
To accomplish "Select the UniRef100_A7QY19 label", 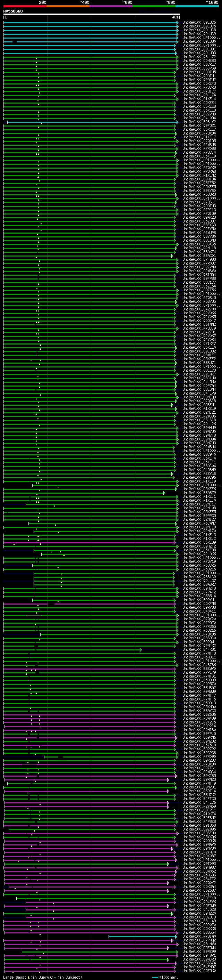I will pos(199,561).
